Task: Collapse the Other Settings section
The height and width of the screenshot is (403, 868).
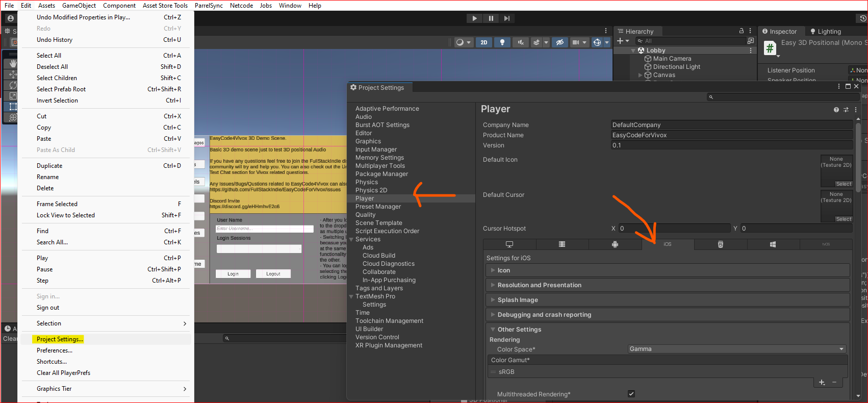Action: pyautogui.click(x=519, y=330)
